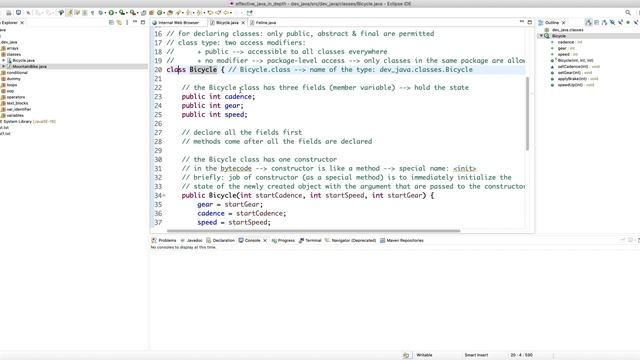Viewport: 640px width, 360px height.
Task: Expand Bicycle.java node in Package Explorer
Action: 4,60
